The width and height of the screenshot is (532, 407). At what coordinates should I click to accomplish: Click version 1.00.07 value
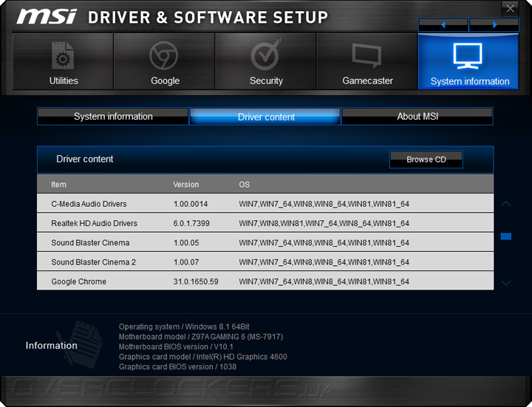click(x=186, y=262)
